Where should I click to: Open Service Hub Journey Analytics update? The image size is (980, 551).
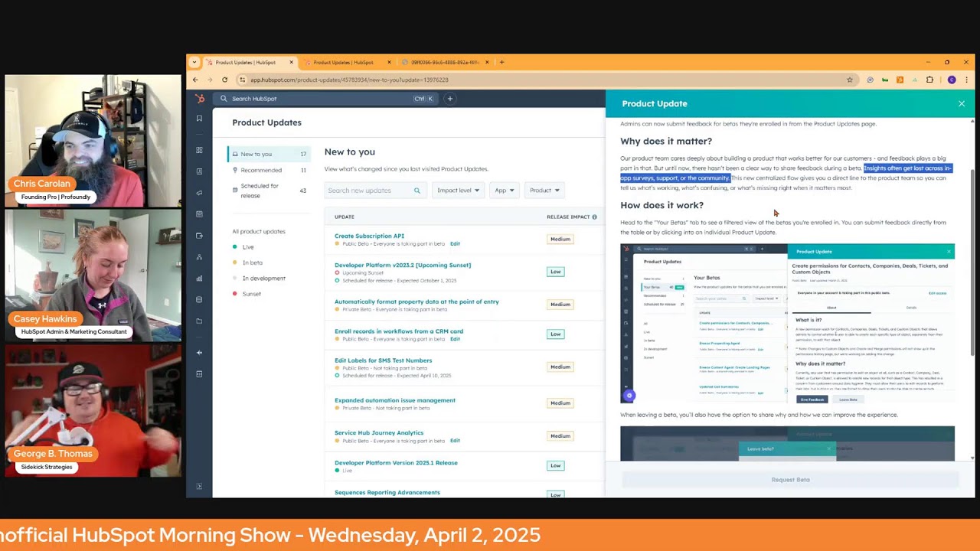tap(379, 433)
